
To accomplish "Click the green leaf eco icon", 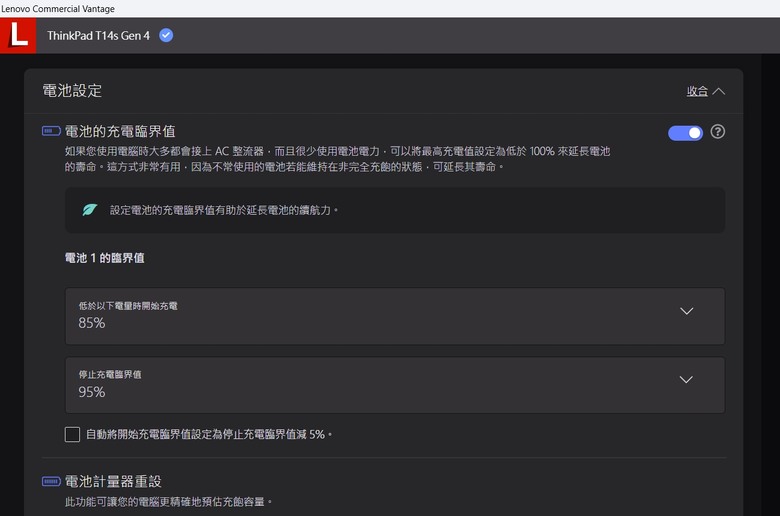I will pyautogui.click(x=90, y=210).
